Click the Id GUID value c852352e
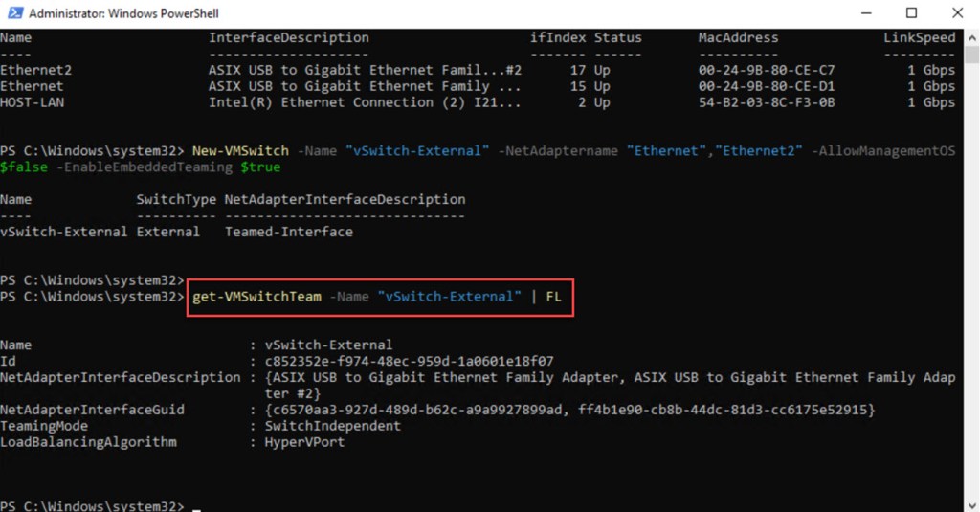Image resolution: width=980 pixels, height=512 pixels. point(409,361)
